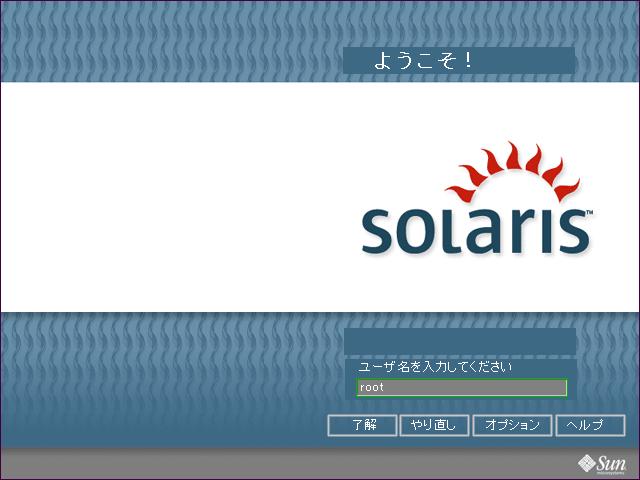The image size is (640, 480).
Task: Click the Sun wordmark text in corner
Action: 611,461
